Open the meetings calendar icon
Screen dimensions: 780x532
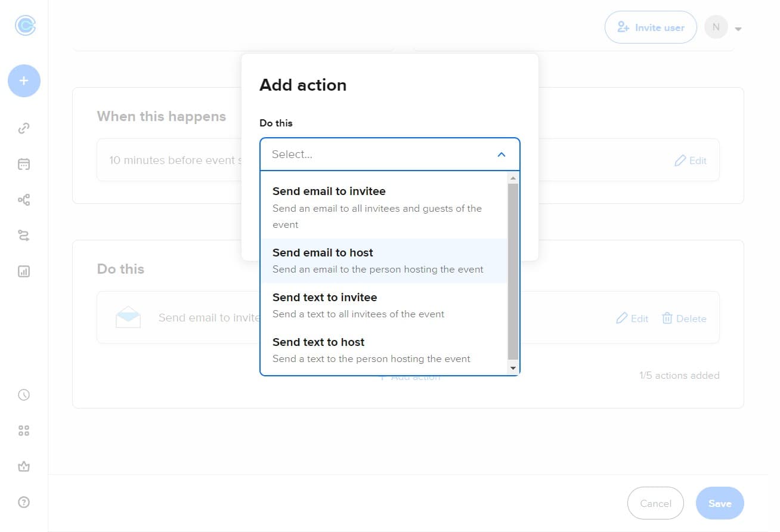pyautogui.click(x=23, y=164)
